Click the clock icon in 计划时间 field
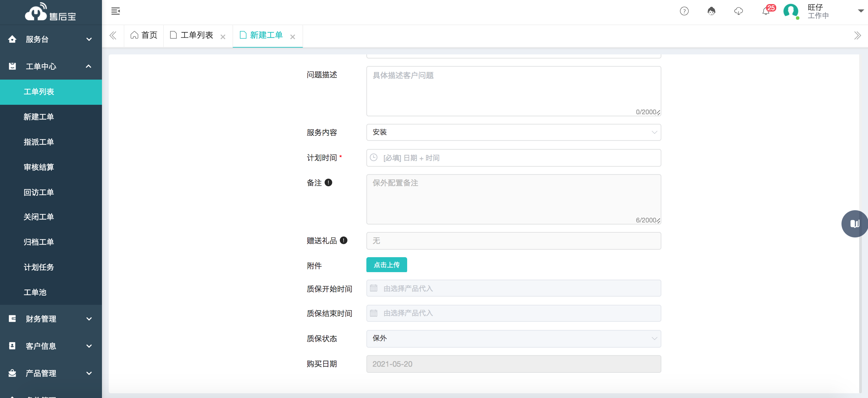Image resolution: width=868 pixels, height=398 pixels. (373, 157)
